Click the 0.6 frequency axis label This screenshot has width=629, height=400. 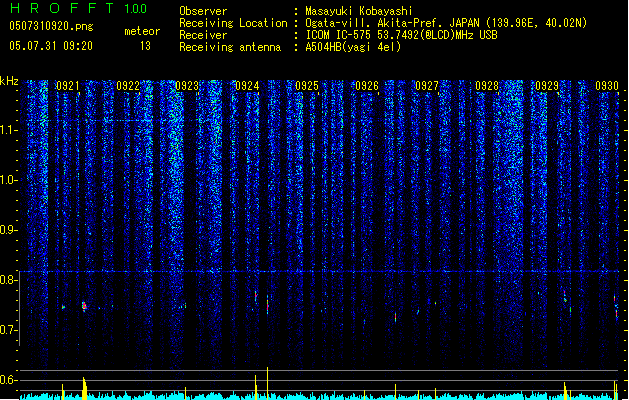click(9, 380)
